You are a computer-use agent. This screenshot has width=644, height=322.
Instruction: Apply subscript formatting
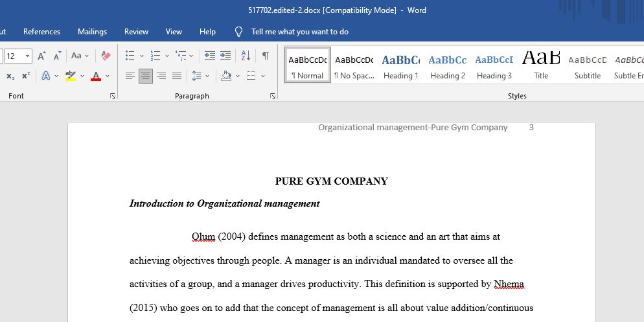tap(10, 76)
